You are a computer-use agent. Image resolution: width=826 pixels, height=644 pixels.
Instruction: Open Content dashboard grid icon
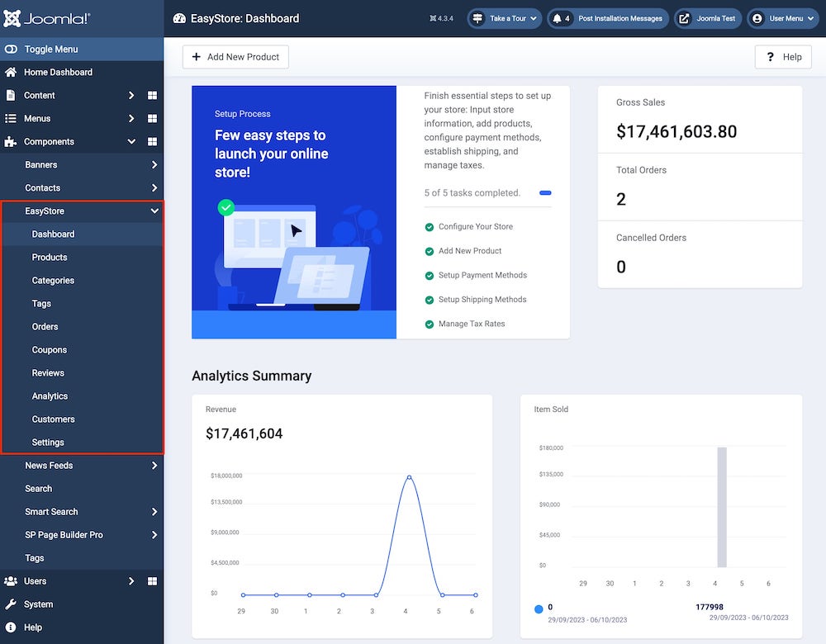click(152, 96)
